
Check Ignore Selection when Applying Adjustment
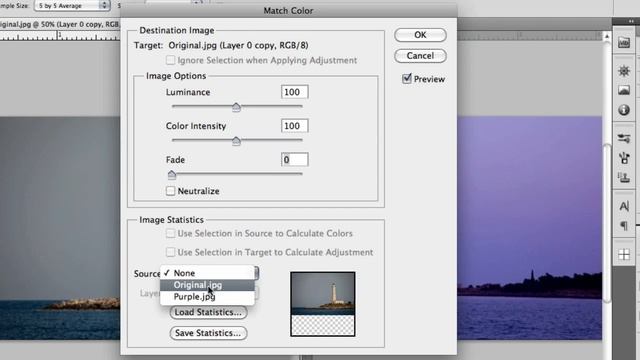point(170,60)
